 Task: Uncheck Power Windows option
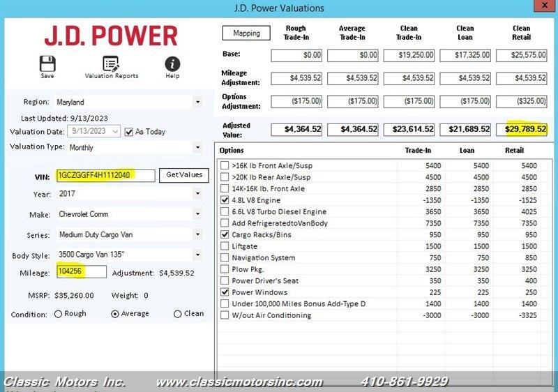click(x=225, y=292)
